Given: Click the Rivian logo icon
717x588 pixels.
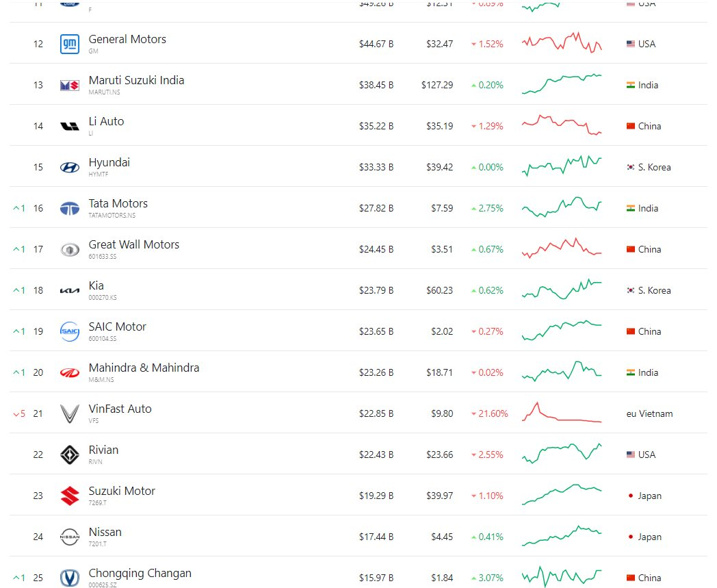Looking at the screenshot, I should pos(70,455).
